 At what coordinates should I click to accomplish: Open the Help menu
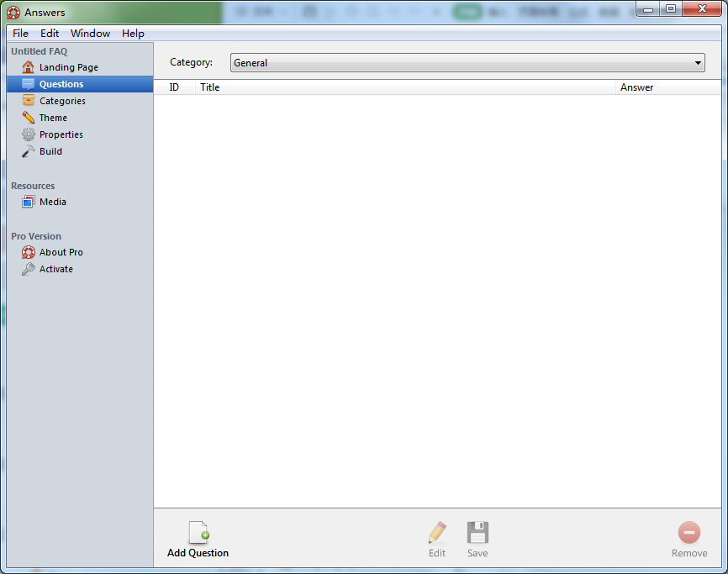133,34
